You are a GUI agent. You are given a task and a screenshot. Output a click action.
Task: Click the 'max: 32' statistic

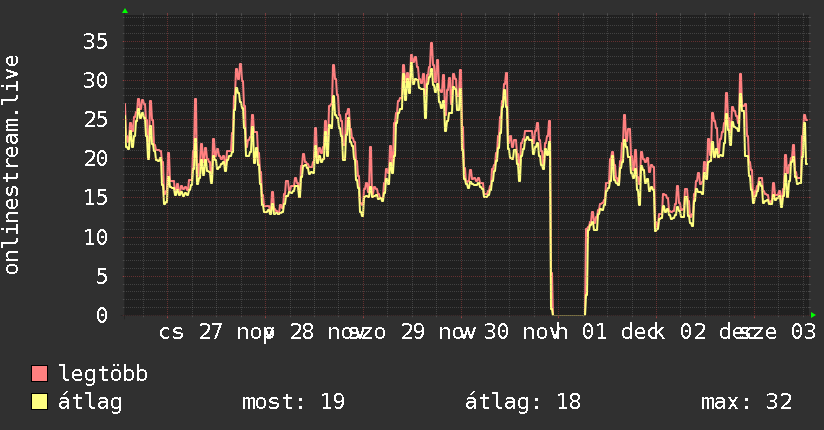pyautogui.click(x=746, y=402)
